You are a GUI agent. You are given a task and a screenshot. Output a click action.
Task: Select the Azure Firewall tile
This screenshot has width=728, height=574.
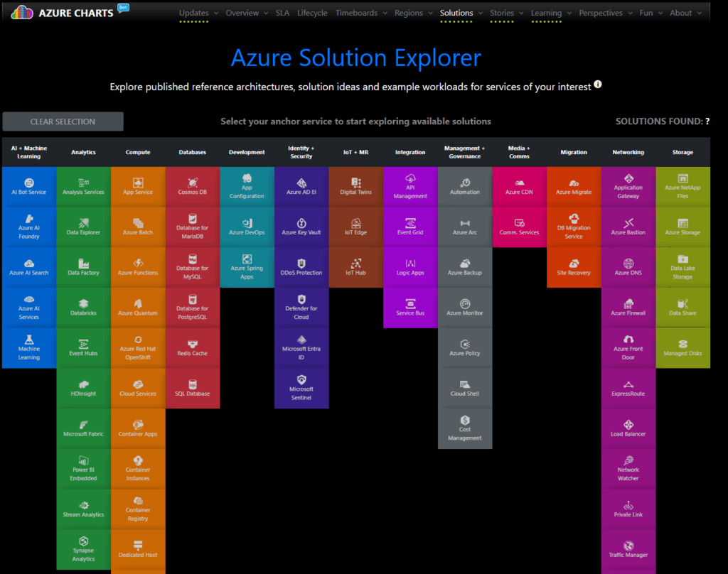pos(628,308)
